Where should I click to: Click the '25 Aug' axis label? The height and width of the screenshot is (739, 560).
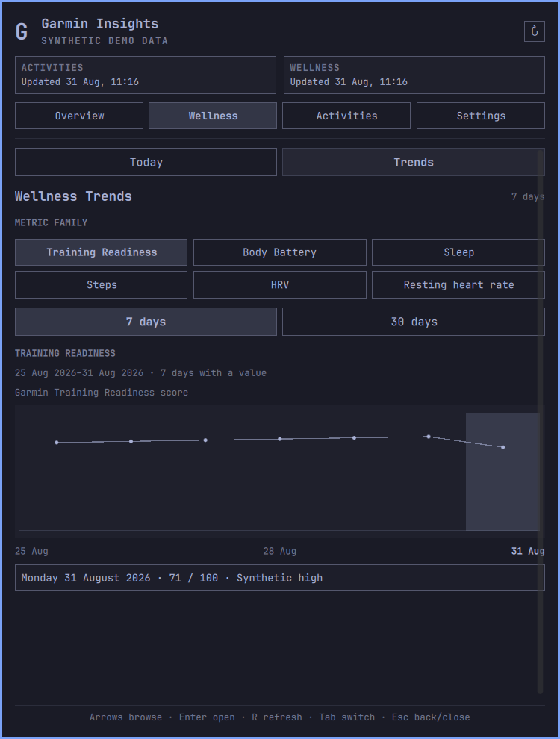click(31, 551)
